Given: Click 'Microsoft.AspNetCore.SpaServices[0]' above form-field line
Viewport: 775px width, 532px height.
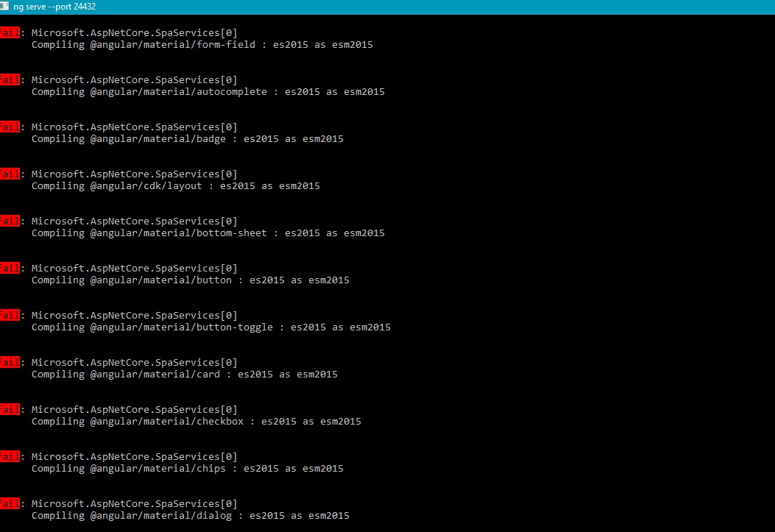Looking at the screenshot, I should click(x=135, y=32).
